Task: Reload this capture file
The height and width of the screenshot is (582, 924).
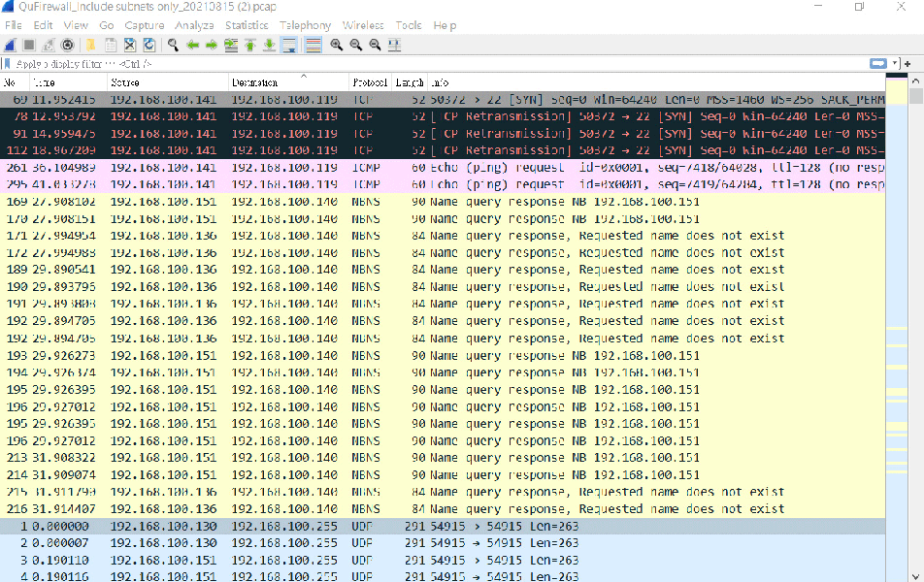Action: [x=149, y=46]
